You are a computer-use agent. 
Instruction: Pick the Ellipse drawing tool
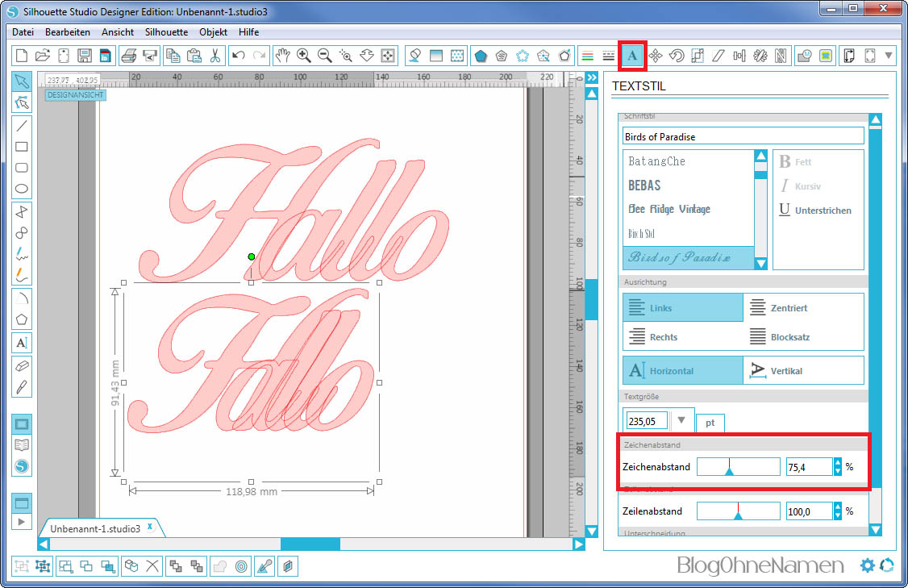click(x=23, y=190)
